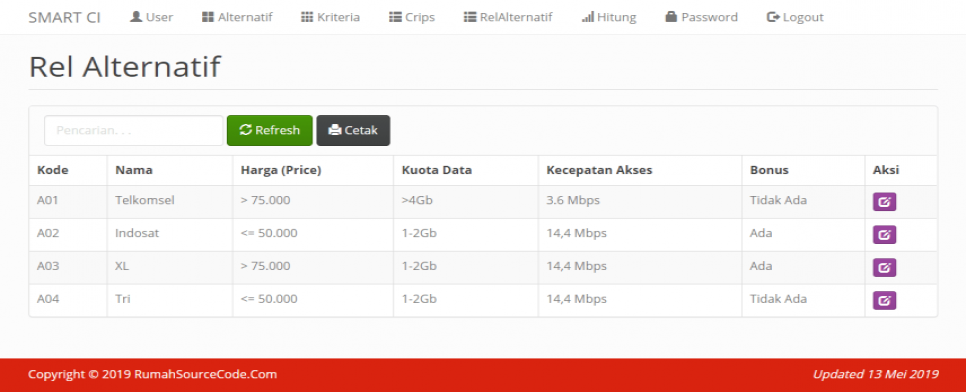Open the User menu
This screenshot has width=966, height=392.
click(152, 17)
